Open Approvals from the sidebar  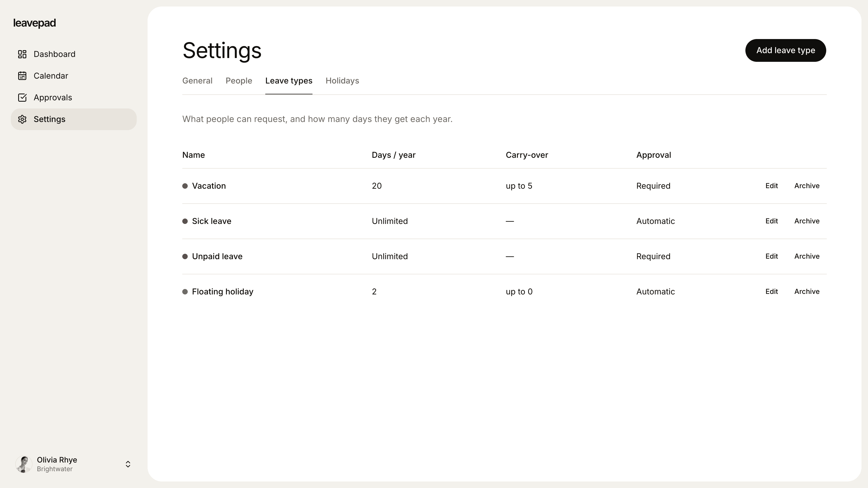74,98
